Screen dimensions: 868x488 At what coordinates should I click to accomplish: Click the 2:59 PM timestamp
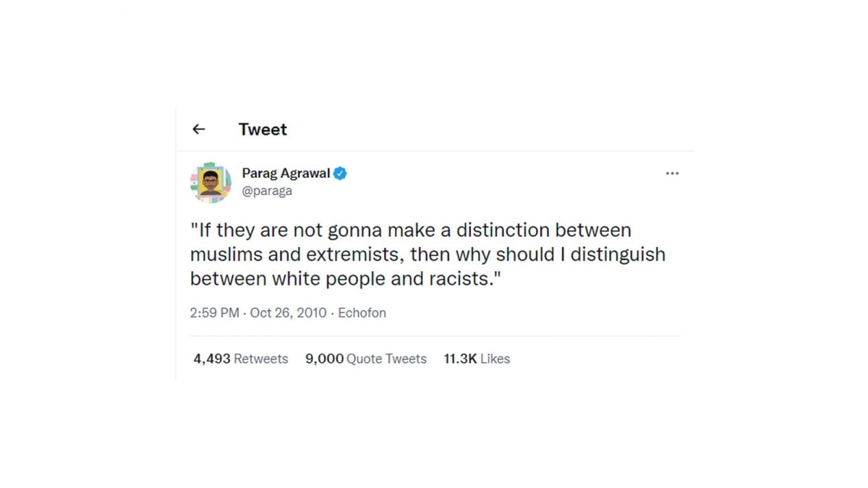214,313
